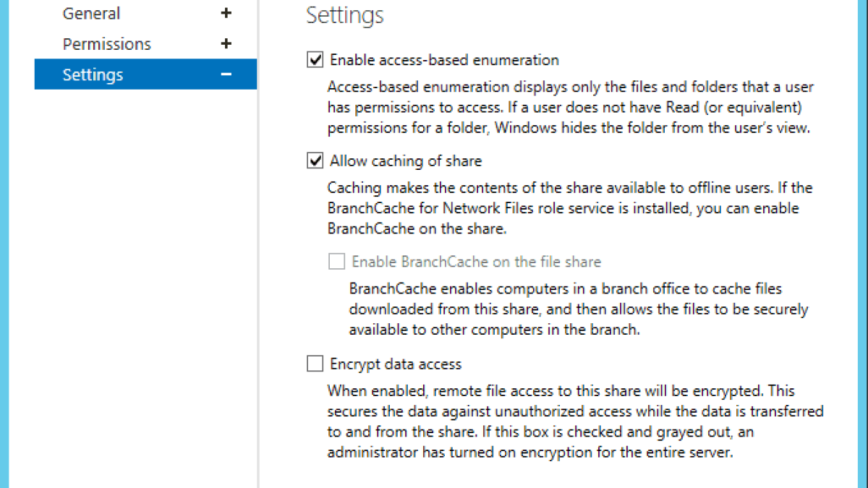868x488 pixels.
Task: Disable the Allow caching of share checkbox
Action: pos(315,160)
